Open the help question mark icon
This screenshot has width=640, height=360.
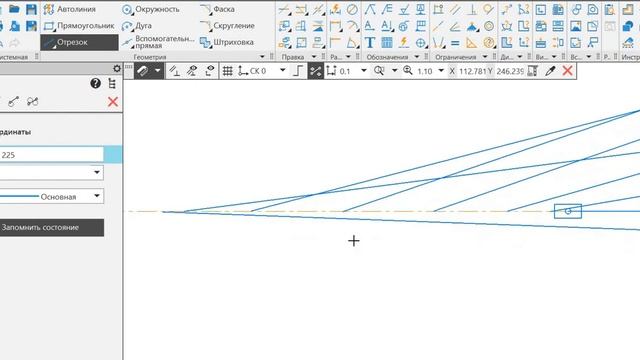tap(95, 84)
